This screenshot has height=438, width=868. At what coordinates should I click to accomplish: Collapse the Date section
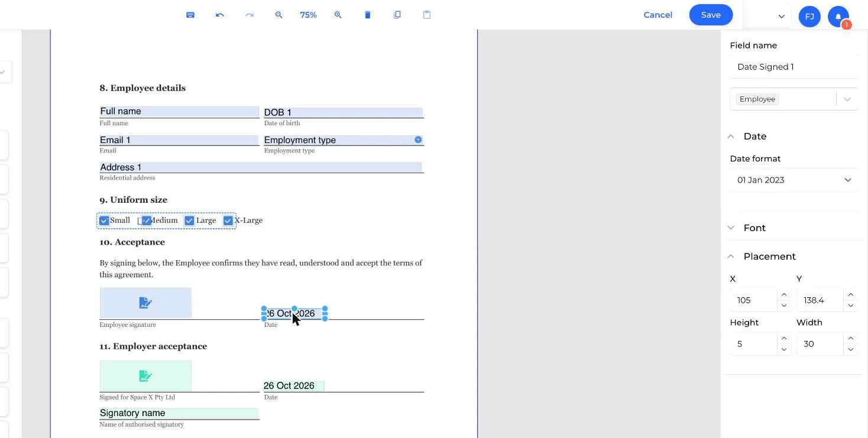tap(731, 137)
